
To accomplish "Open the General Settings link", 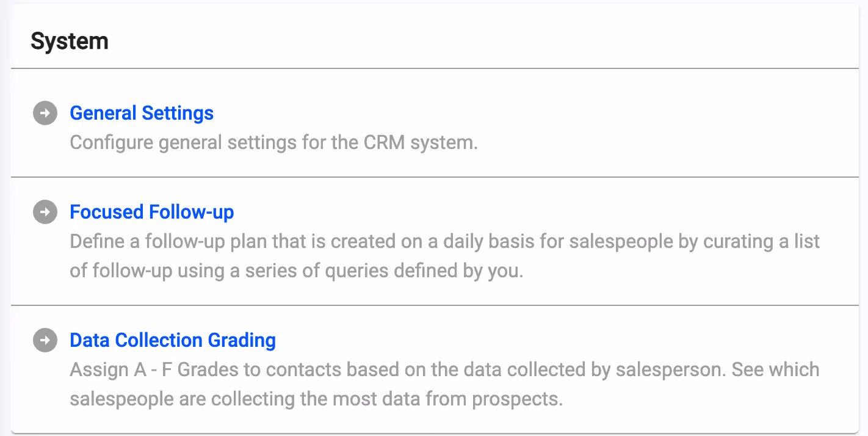I will coord(142,113).
